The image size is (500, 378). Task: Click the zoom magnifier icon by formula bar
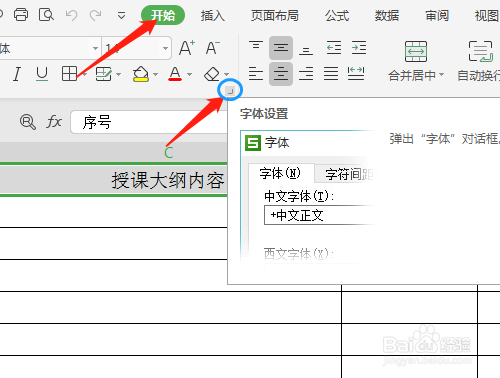pos(28,122)
